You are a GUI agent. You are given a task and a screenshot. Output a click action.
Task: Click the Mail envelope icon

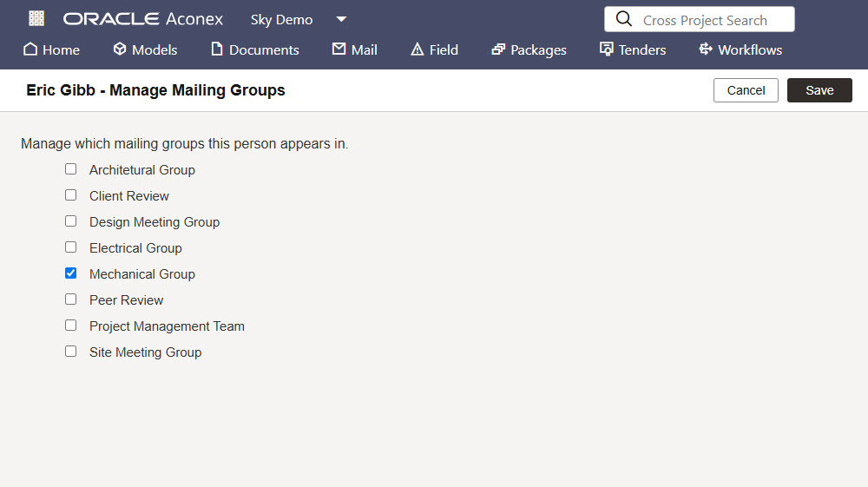click(x=339, y=49)
